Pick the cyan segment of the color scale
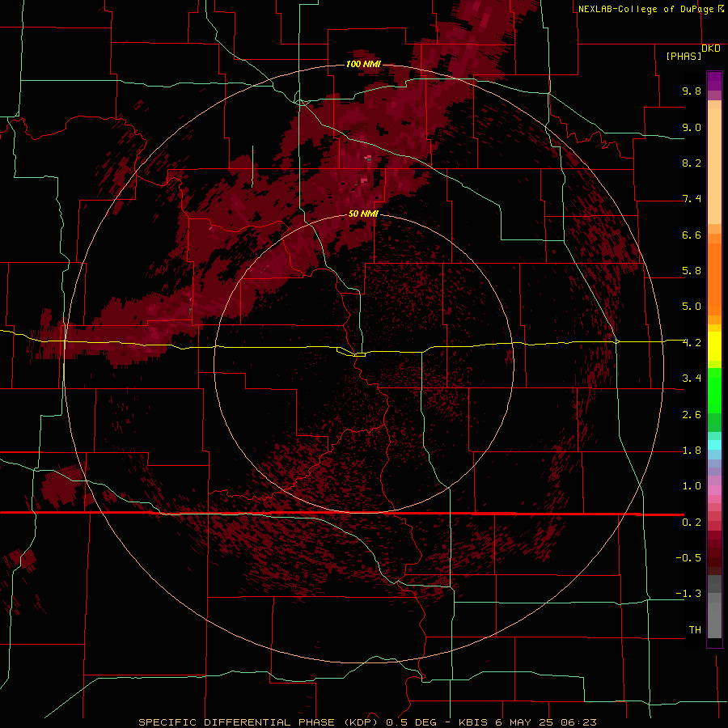 714,445
